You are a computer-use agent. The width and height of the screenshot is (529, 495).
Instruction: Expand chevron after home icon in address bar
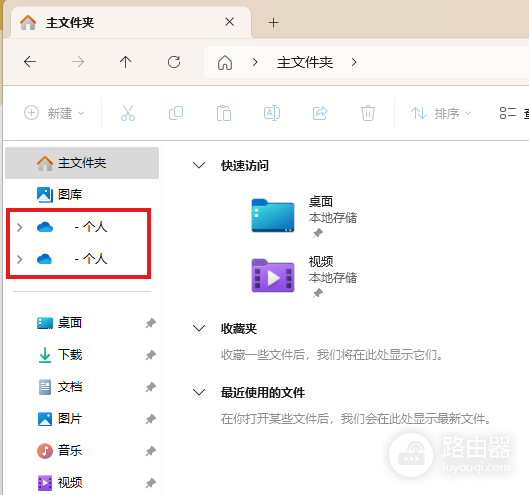[x=255, y=62]
